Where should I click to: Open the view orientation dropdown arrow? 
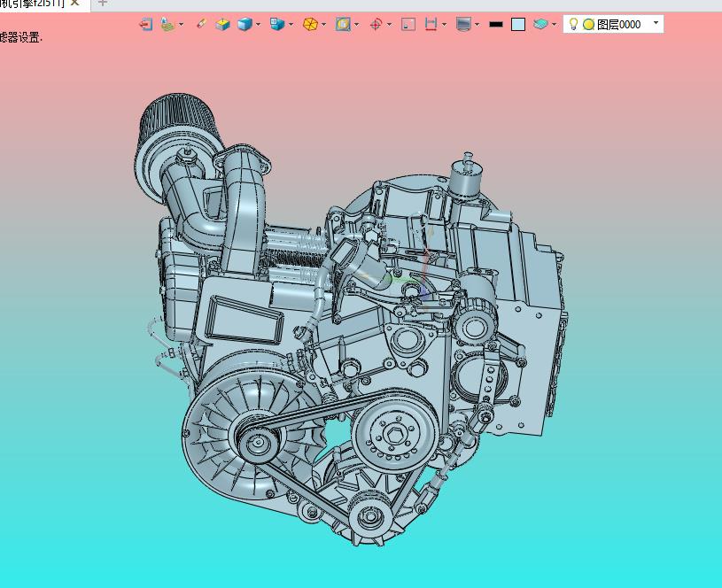click(291, 24)
